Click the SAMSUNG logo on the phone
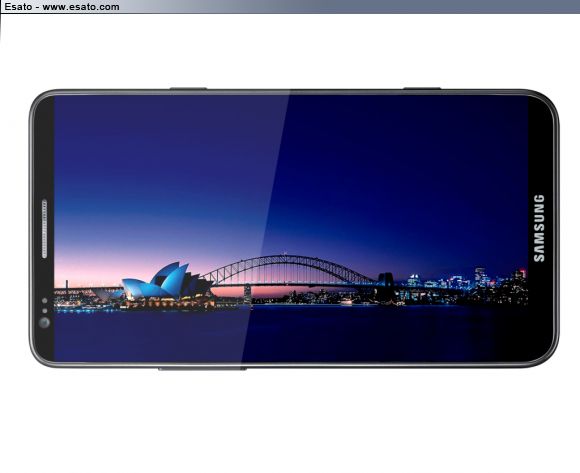The width and height of the screenshot is (580, 473). pos(539,228)
